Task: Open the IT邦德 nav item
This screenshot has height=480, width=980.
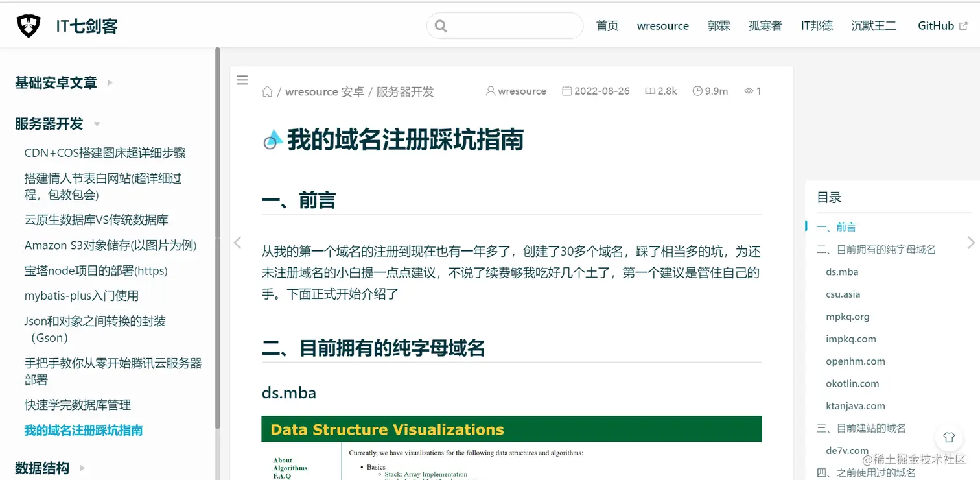Action: coord(817,26)
